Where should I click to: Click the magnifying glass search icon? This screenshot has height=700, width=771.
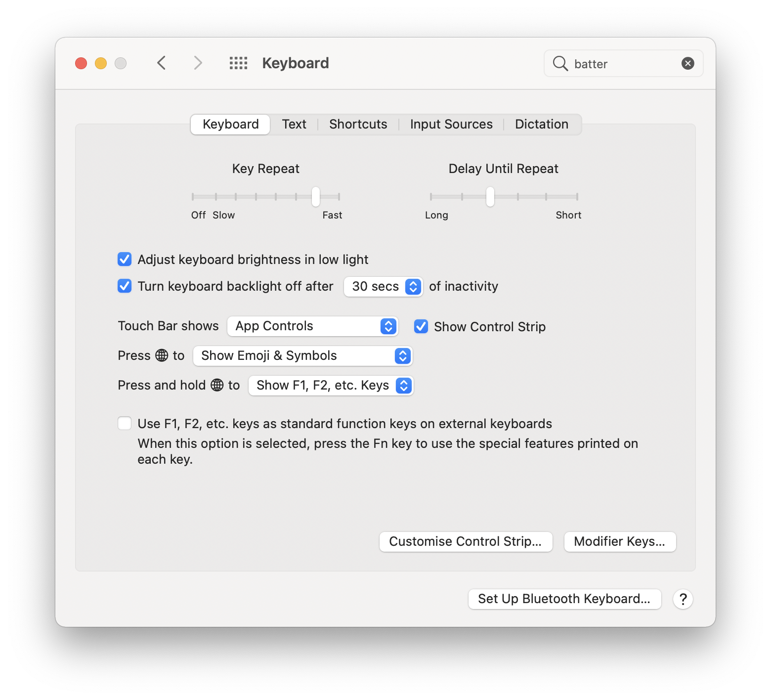point(560,63)
